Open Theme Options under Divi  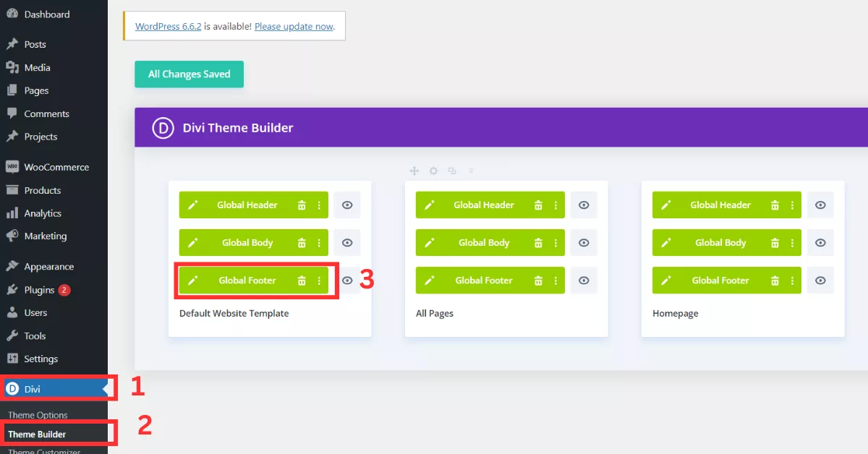click(38, 416)
